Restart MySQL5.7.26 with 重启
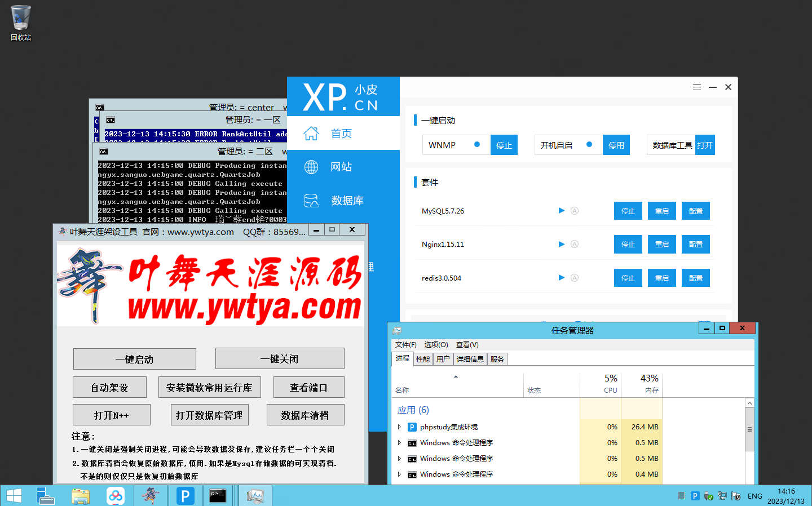 (x=662, y=211)
